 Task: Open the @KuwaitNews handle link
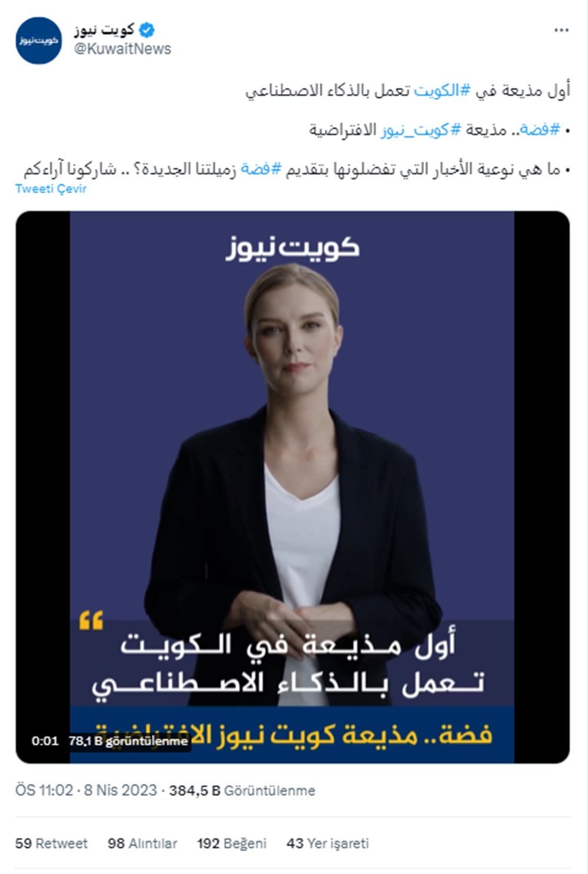(122, 49)
